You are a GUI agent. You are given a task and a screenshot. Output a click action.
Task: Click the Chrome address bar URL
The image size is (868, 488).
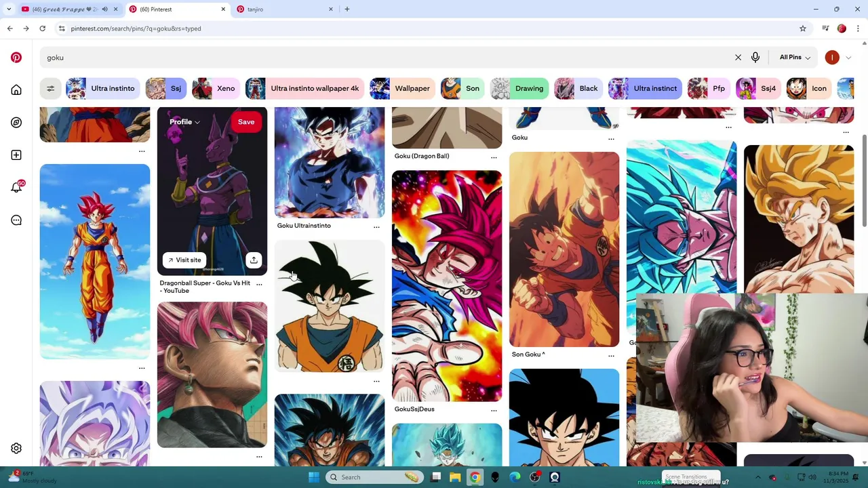136,28
